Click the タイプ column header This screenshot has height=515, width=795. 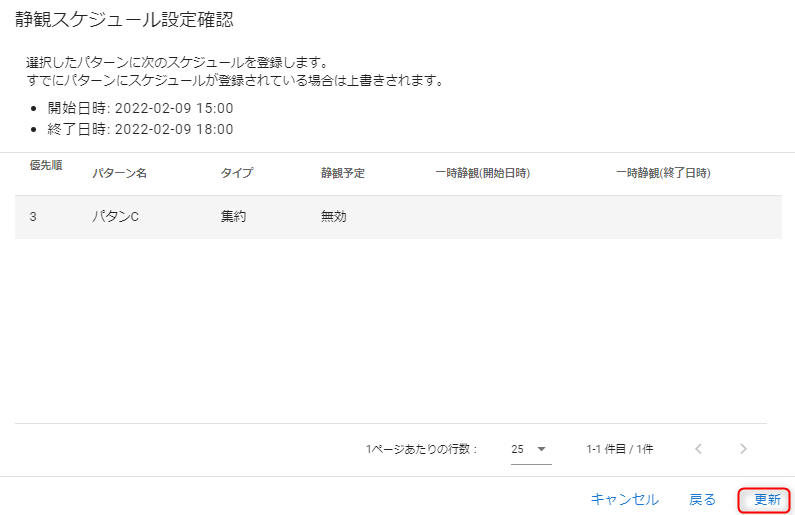(x=237, y=173)
